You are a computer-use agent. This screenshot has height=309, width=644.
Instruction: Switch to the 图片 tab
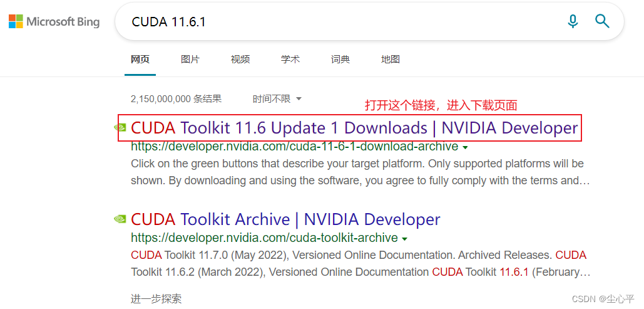click(190, 60)
